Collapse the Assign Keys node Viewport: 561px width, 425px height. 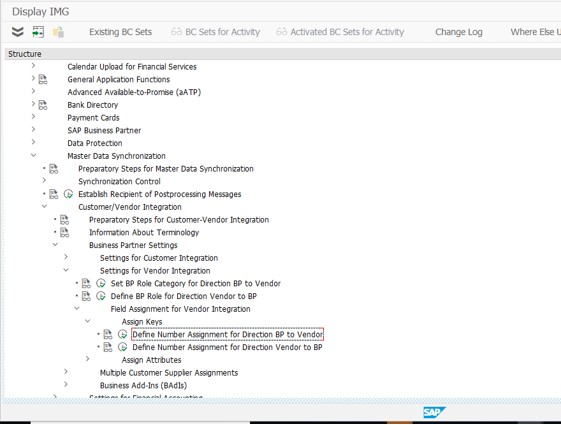coord(88,321)
